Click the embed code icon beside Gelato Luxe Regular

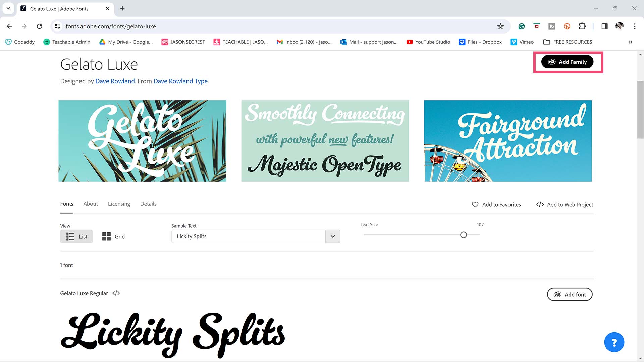116,293
